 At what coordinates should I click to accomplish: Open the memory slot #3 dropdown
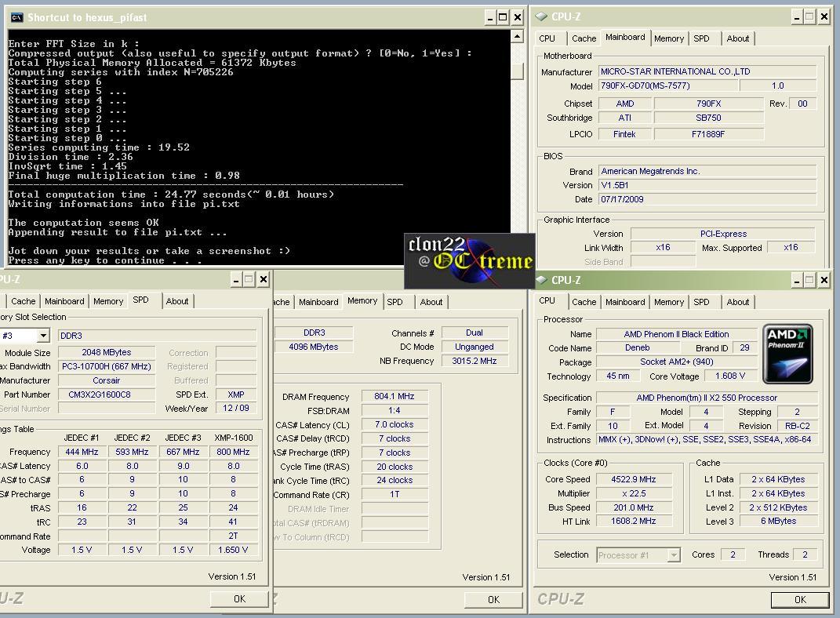pos(43,336)
